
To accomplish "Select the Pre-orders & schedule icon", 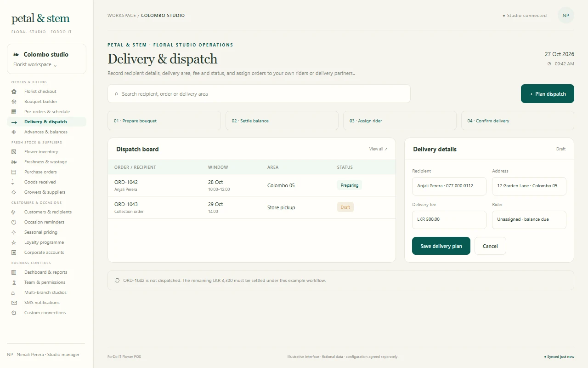I will tap(14, 112).
